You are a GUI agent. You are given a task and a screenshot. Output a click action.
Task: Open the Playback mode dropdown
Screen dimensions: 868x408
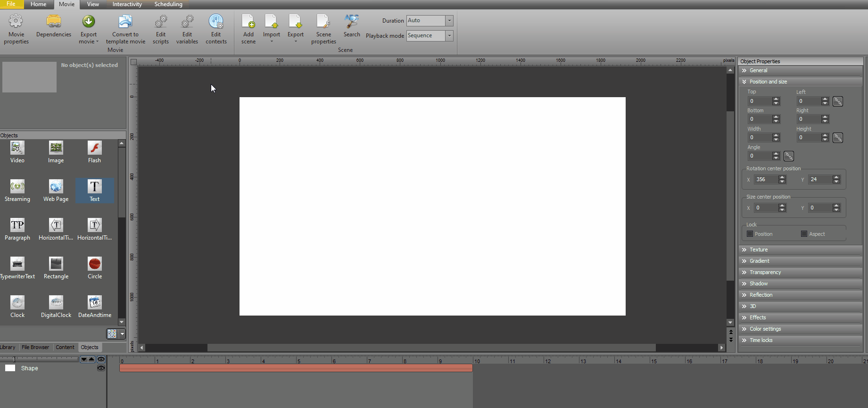[x=449, y=36]
